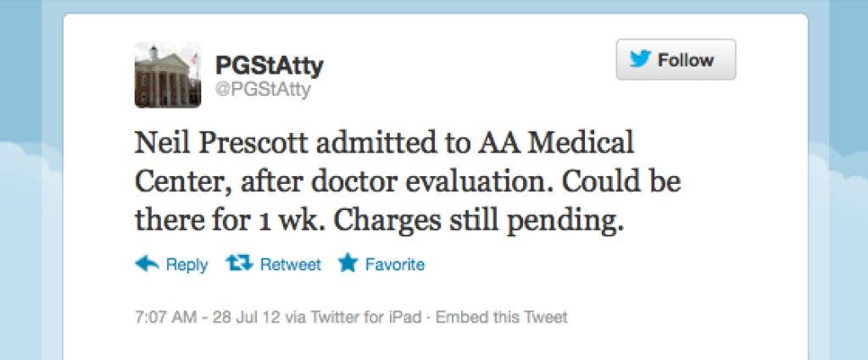Select the Reply text link
Screen dimensions: 868x360
click(186, 265)
